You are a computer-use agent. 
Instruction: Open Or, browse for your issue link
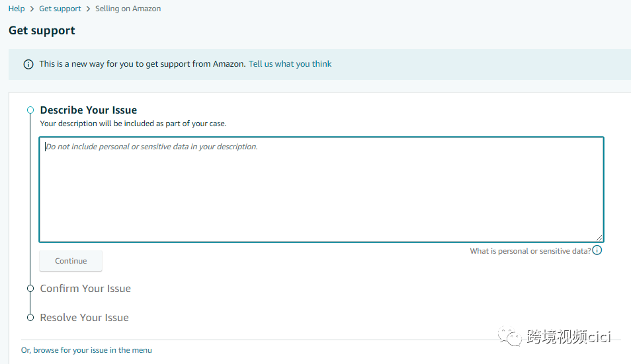(87, 350)
